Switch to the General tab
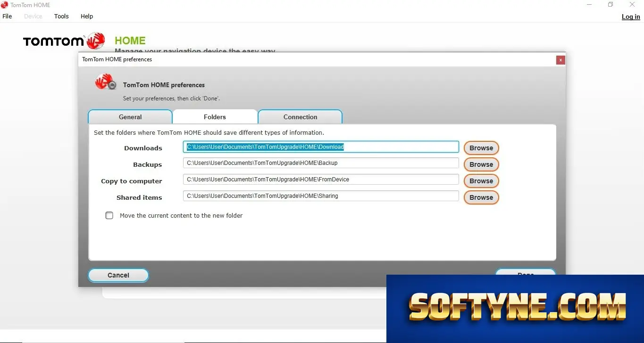 [x=130, y=117]
